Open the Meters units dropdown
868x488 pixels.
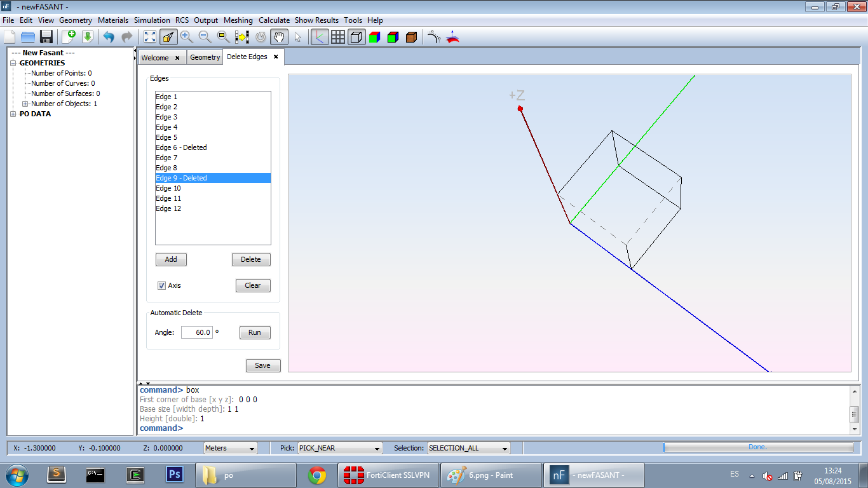230,448
